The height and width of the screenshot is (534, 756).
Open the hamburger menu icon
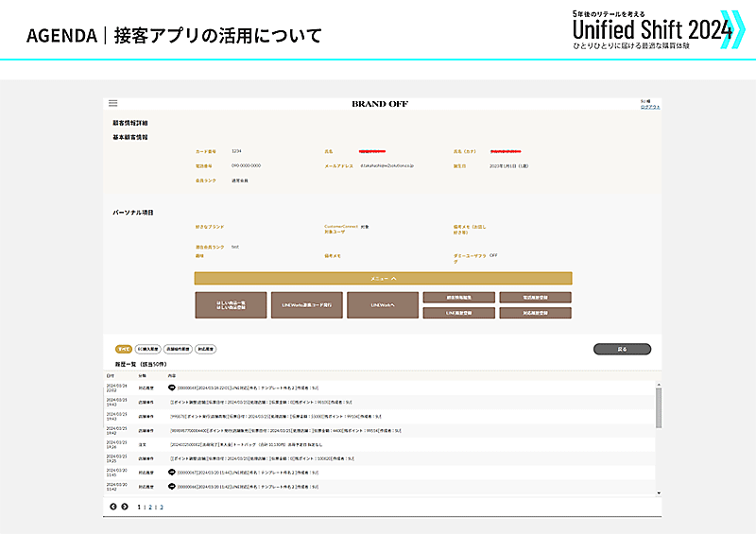coord(113,103)
